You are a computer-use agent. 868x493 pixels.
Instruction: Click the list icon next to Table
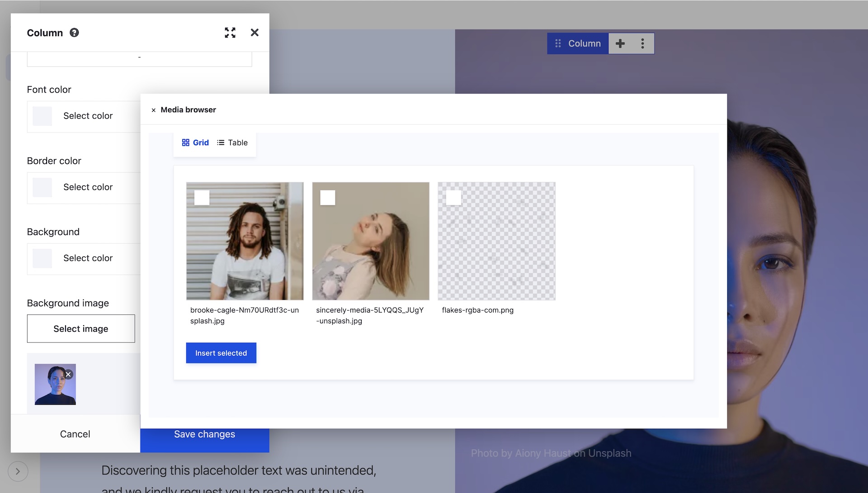(x=221, y=142)
